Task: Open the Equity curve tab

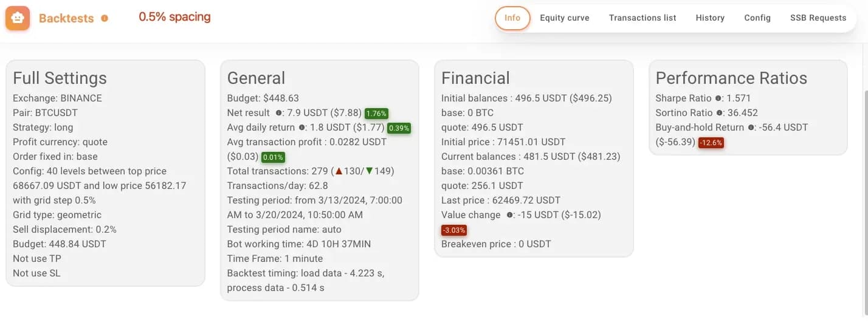Action: (565, 18)
